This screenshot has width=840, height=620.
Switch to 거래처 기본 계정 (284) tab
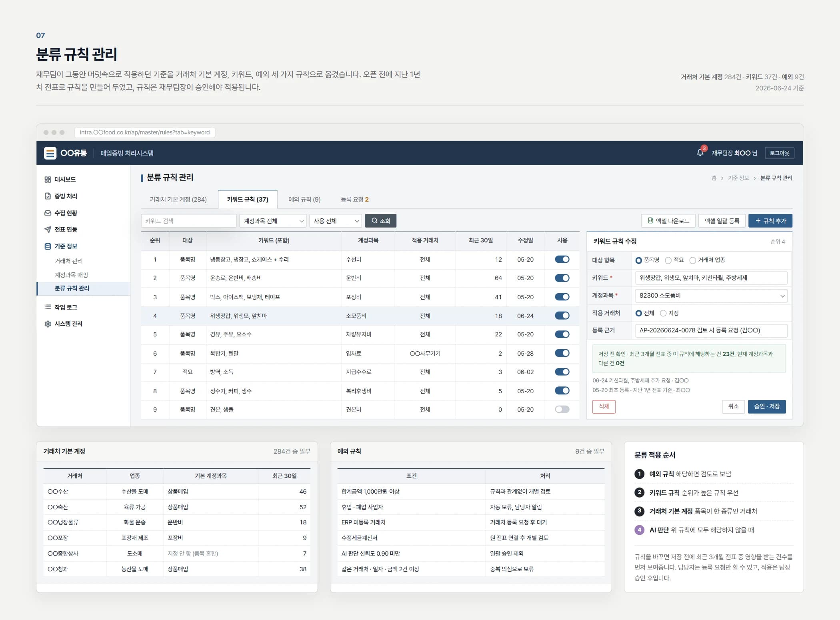pos(178,199)
